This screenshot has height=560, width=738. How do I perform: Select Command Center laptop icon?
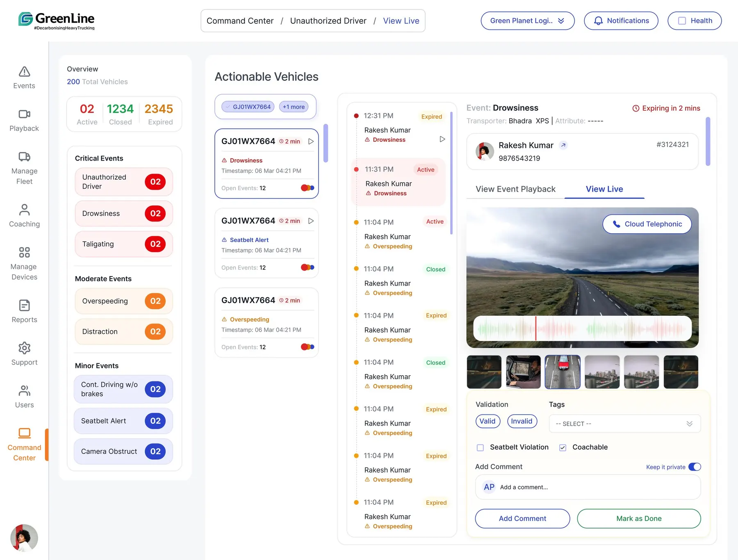25,433
